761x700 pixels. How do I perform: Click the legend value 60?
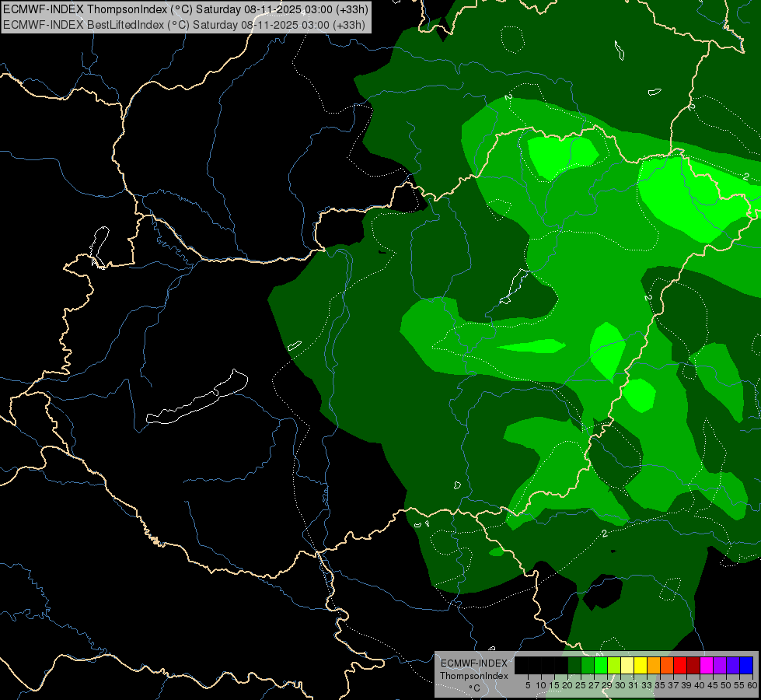pos(752,685)
